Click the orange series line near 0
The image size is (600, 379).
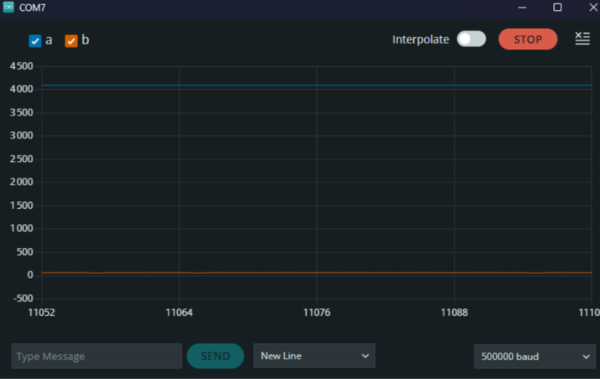[317, 273]
